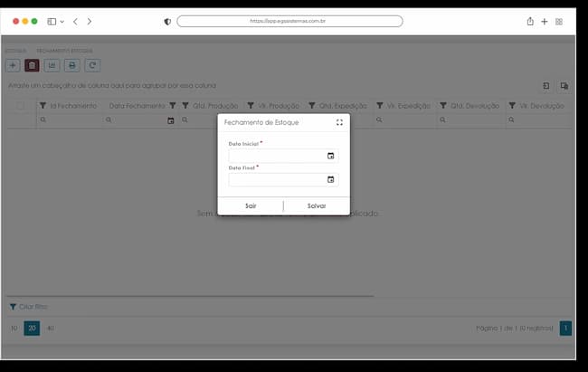The image size is (588, 372).
Task: Click search icon under Id Fechamento column
Action: 43,119
